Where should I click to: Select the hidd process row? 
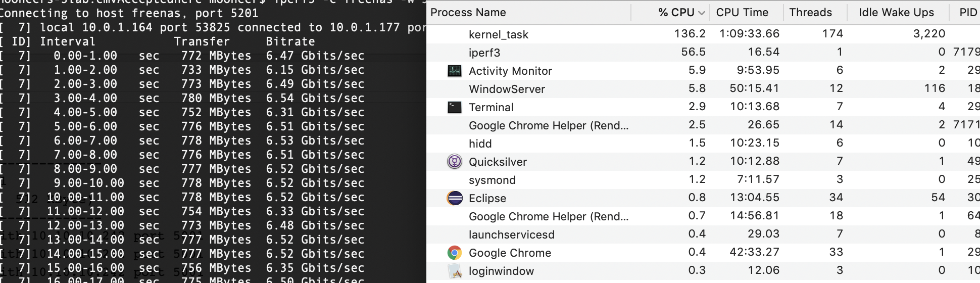coord(703,144)
